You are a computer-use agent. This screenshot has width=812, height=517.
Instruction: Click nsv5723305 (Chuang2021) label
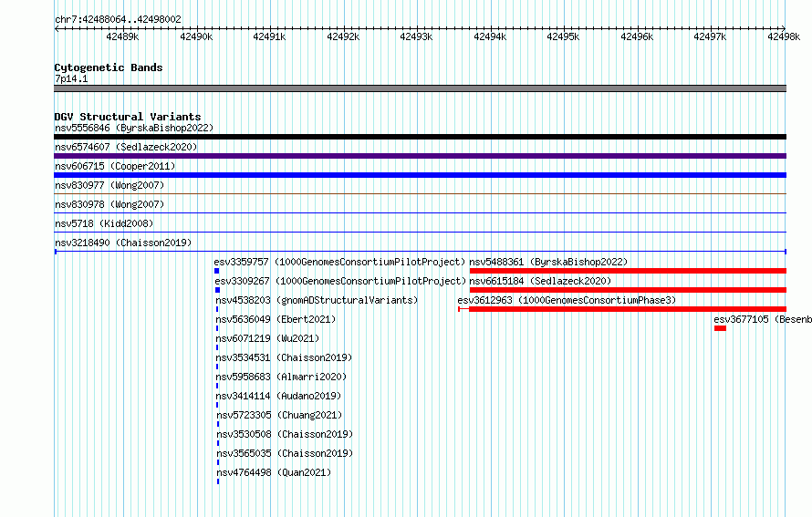point(280,415)
